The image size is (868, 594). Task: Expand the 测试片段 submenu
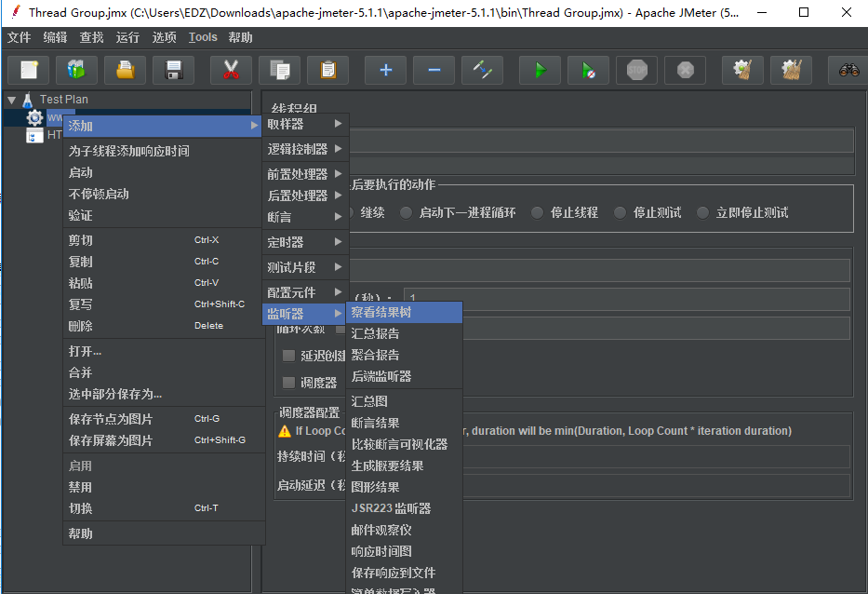pos(305,267)
